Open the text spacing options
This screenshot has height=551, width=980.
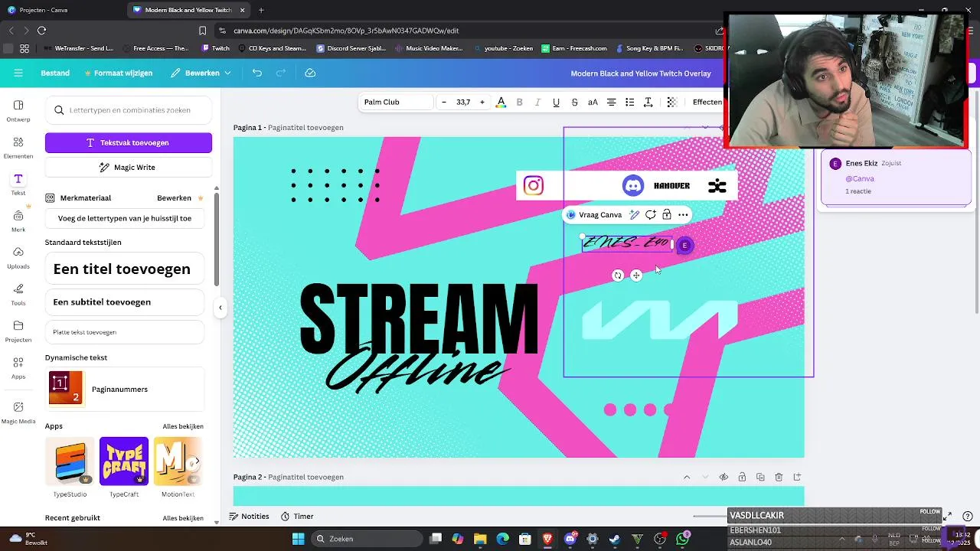click(x=648, y=102)
